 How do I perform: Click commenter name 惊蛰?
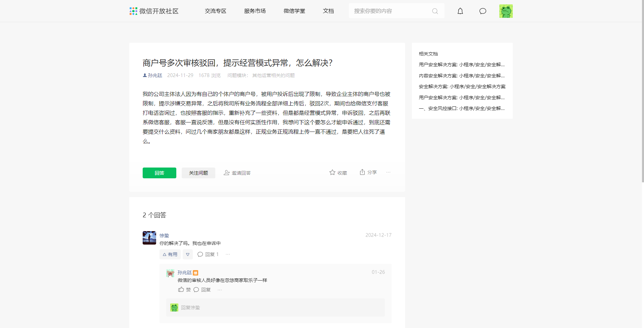(164, 235)
